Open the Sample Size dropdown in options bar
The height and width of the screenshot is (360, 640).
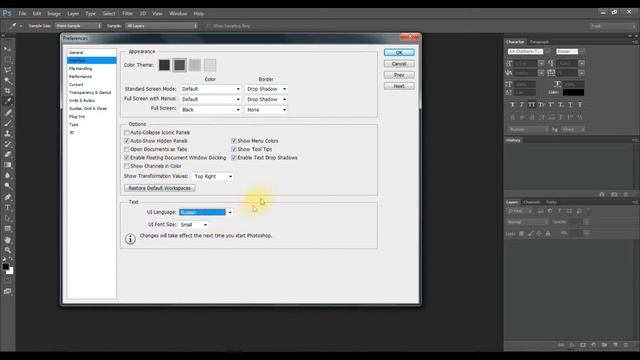[x=78, y=26]
